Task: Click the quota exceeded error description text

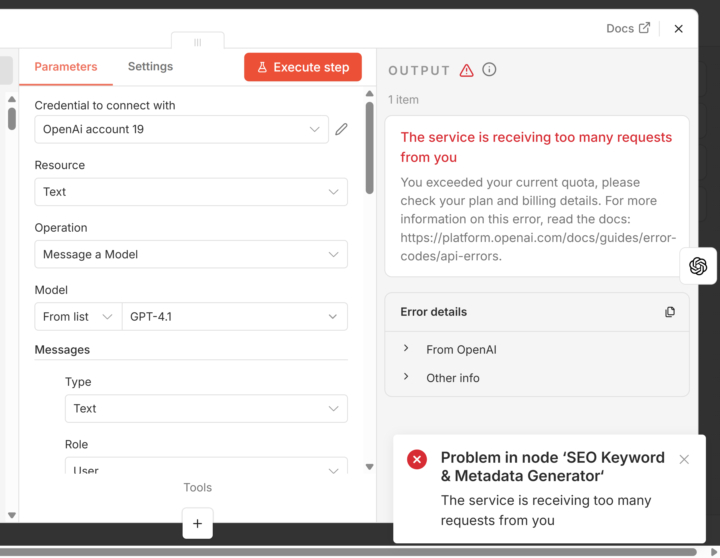Action: pos(537,219)
